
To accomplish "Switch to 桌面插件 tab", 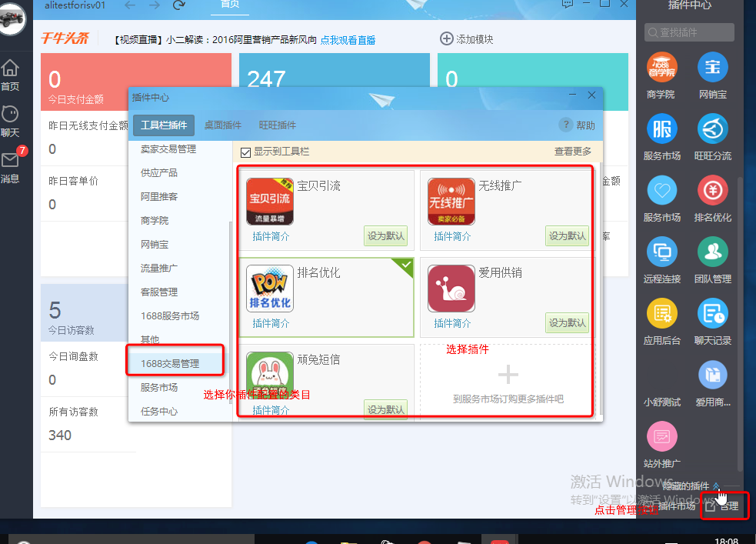I will 223,125.
